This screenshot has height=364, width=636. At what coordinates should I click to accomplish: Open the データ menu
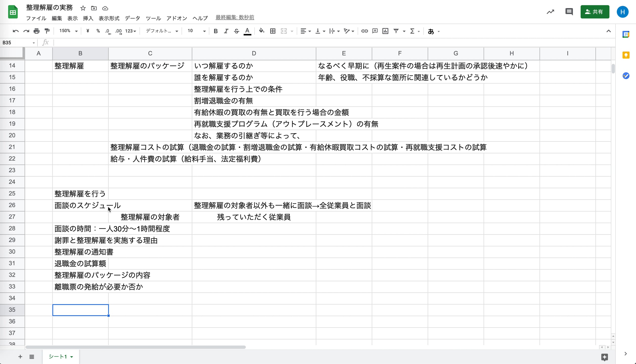click(132, 18)
